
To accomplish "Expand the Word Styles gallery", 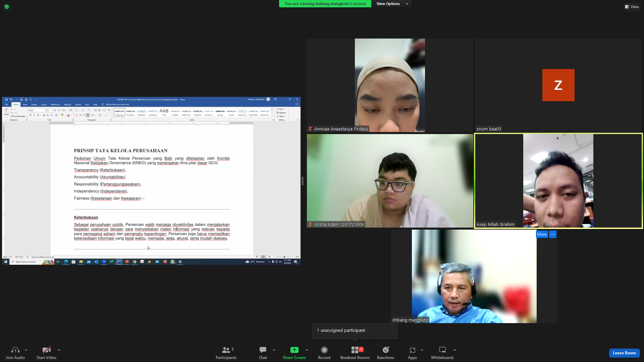I will tap(272, 115).
